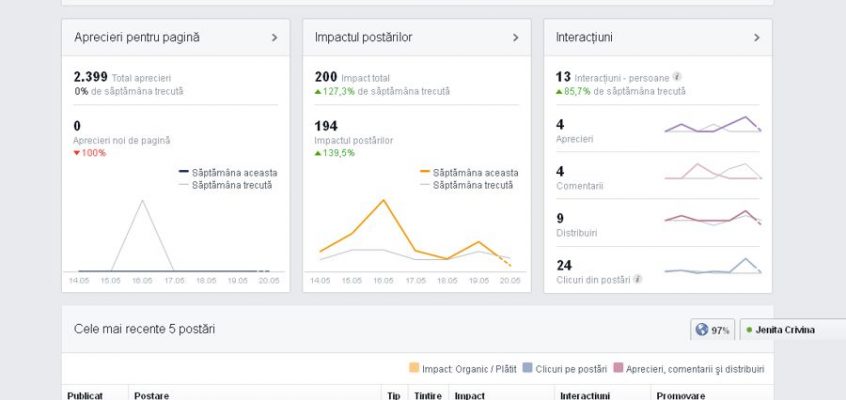This screenshot has width=846, height=400.
Task: Click Săptămâna aceasta legend in likes chart
Action: tap(228, 173)
